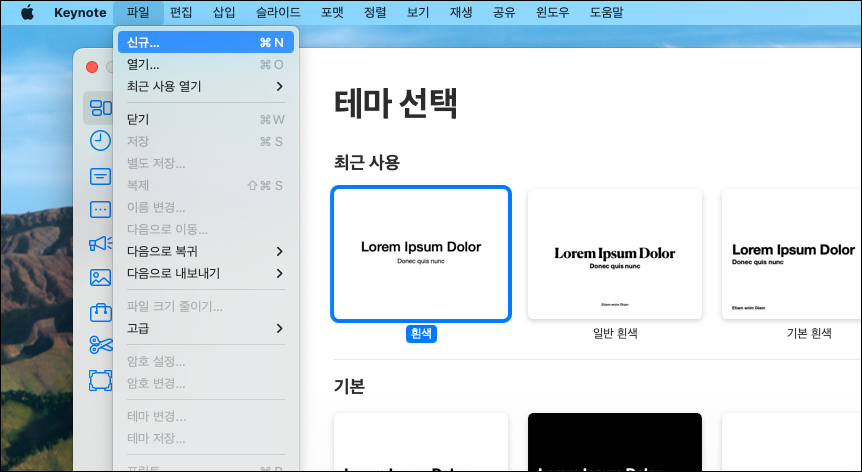Open the 편집 menu
The image size is (862, 472).
181,12
